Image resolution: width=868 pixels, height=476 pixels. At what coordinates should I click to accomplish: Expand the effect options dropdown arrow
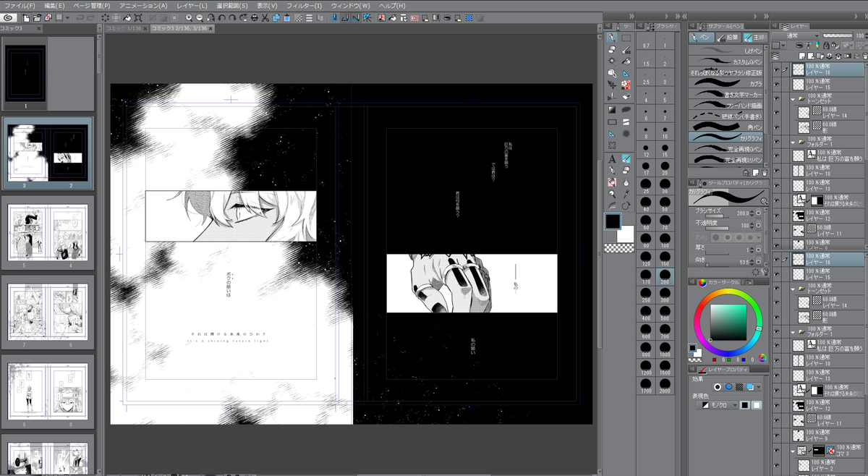coord(759,386)
